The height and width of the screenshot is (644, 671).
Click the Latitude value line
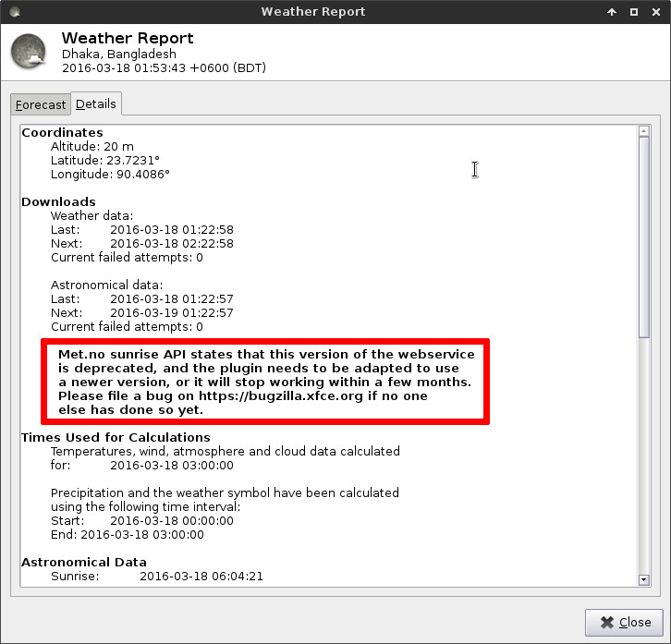click(x=111, y=160)
